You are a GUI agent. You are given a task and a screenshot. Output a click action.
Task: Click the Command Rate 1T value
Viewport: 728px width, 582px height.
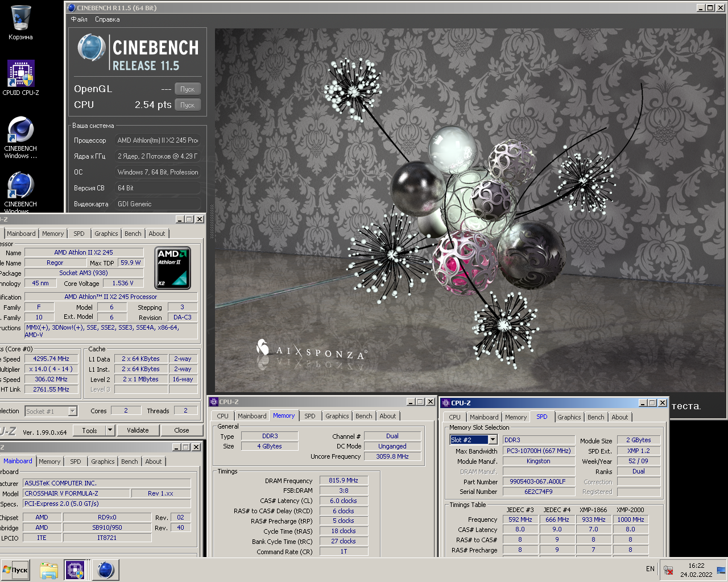pyautogui.click(x=344, y=551)
